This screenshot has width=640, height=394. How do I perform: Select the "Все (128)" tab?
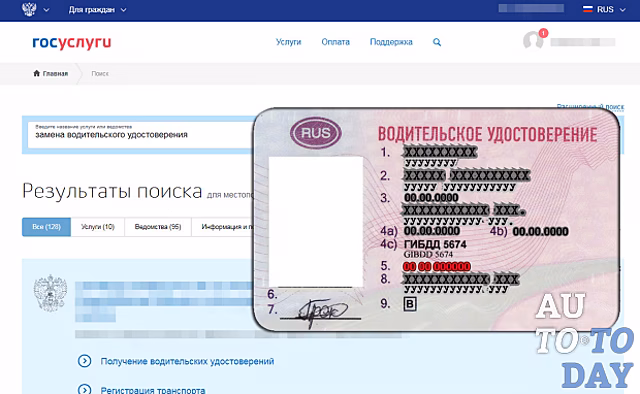[47, 227]
